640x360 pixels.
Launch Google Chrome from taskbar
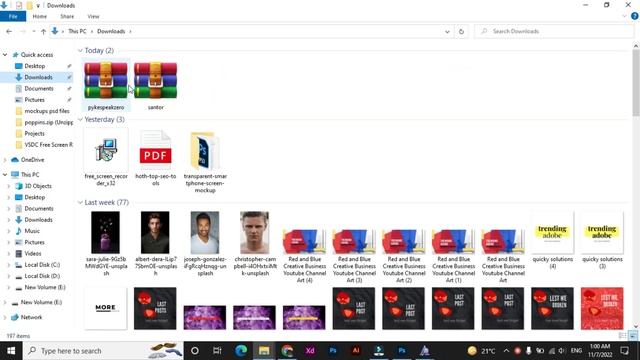click(x=287, y=351)
